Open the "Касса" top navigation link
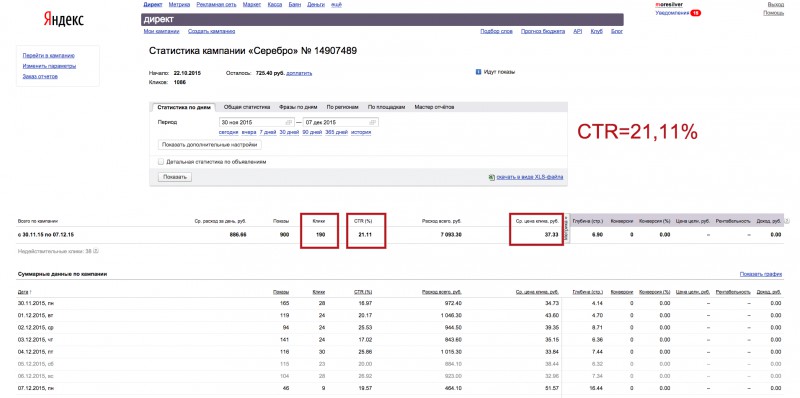800x398 pixels. click(x=275, y=5)
